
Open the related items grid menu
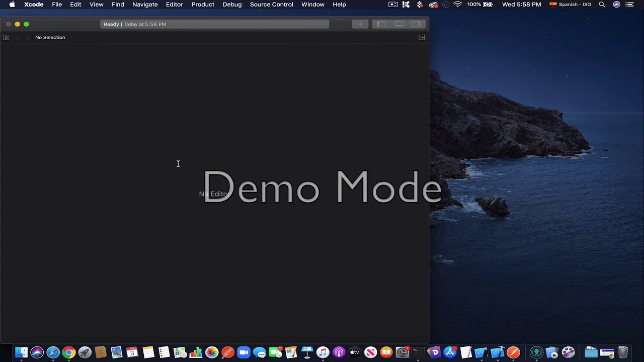(x=6, y=37)
